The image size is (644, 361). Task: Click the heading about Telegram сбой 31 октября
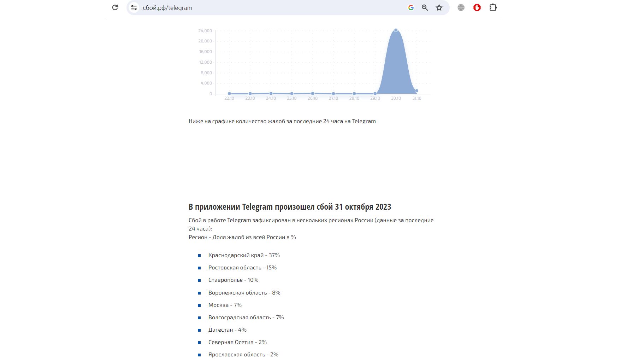(290, 207)
